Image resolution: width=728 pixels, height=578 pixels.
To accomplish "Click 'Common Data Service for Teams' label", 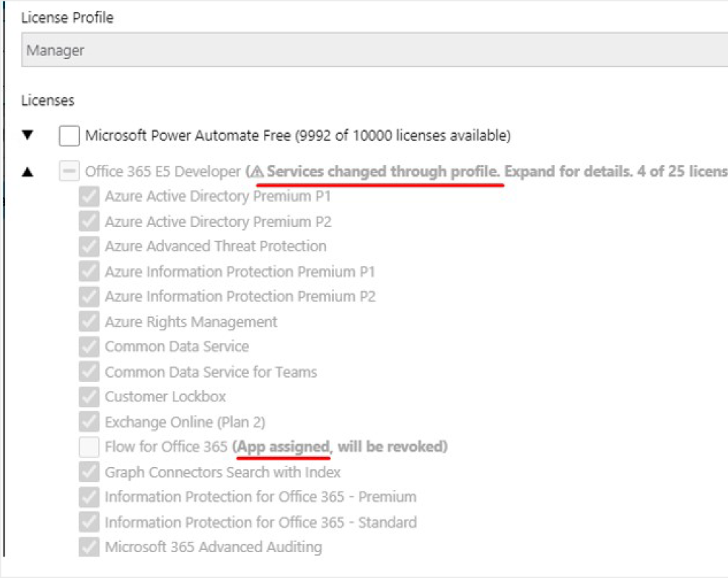I will tap(211, 372).
